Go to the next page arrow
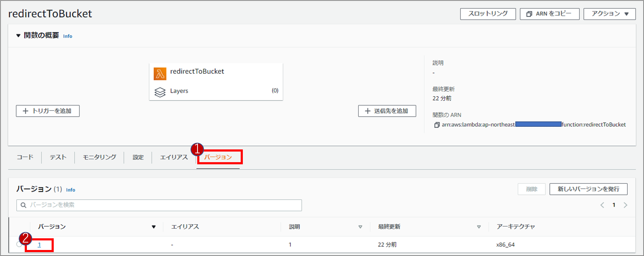The height and width of the screenshot is (256, 644). pos(625,205)
